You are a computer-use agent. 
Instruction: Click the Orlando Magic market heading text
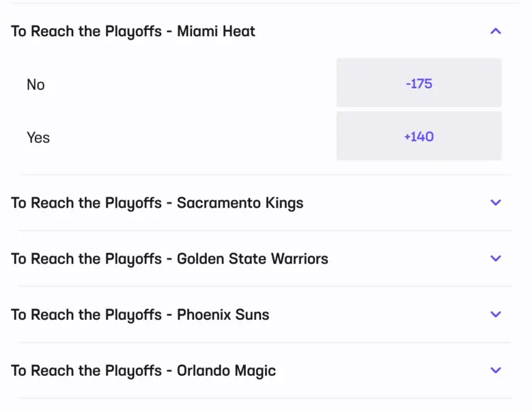143,371
